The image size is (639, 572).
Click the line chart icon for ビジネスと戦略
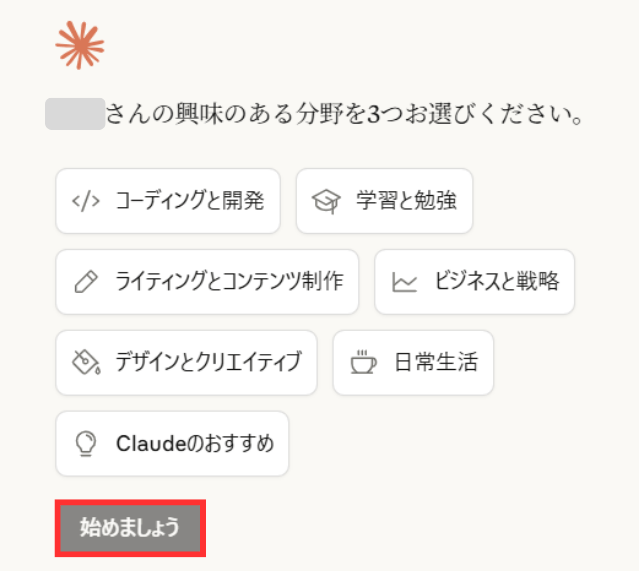[x=404, y=282]
